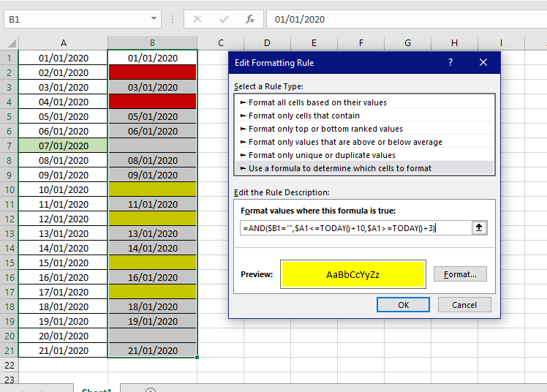Select row 22 header
This screenshot has width=547, height=392.
tap(9, 365)
